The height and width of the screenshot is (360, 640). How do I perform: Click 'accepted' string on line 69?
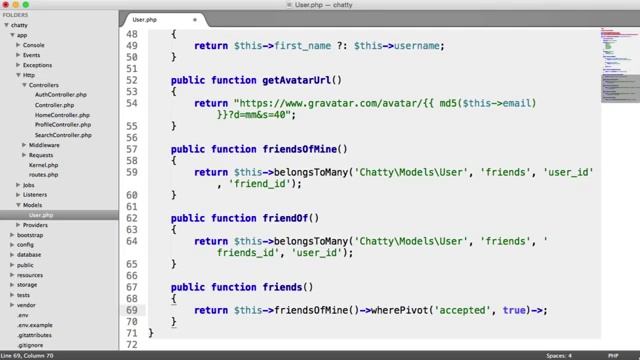(x=462, y=310)
